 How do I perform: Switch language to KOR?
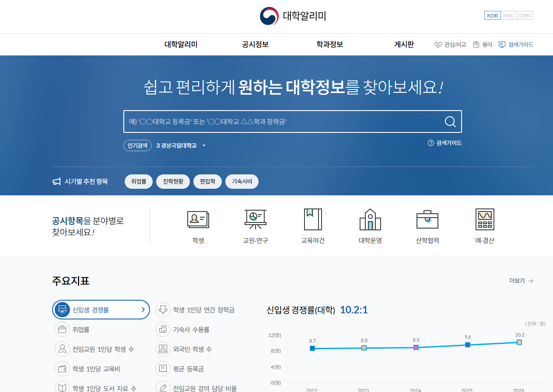[x=493, y=16]
